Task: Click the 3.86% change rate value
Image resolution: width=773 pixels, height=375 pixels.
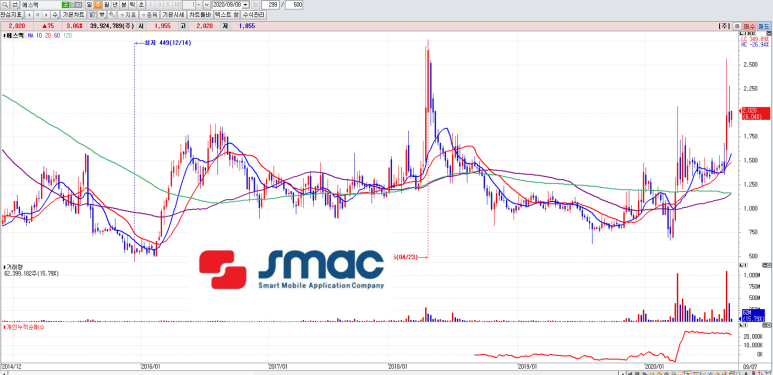Action: click(x=74, y=26)
